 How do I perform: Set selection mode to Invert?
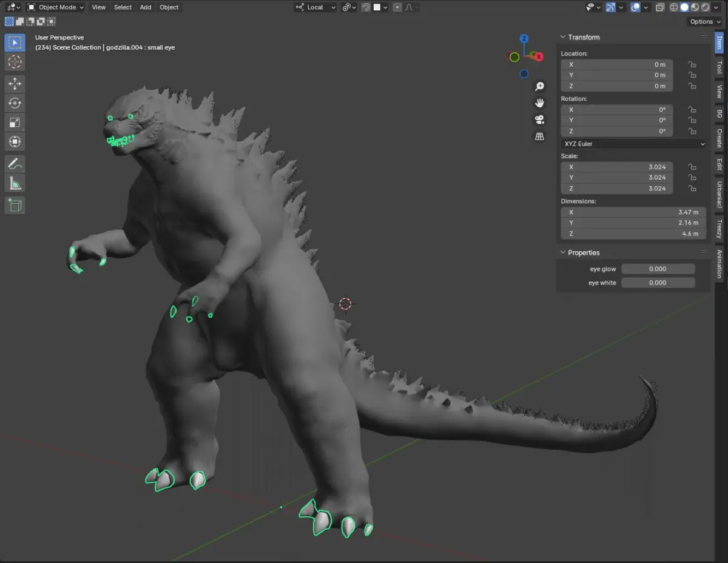[x=40, y=21]
